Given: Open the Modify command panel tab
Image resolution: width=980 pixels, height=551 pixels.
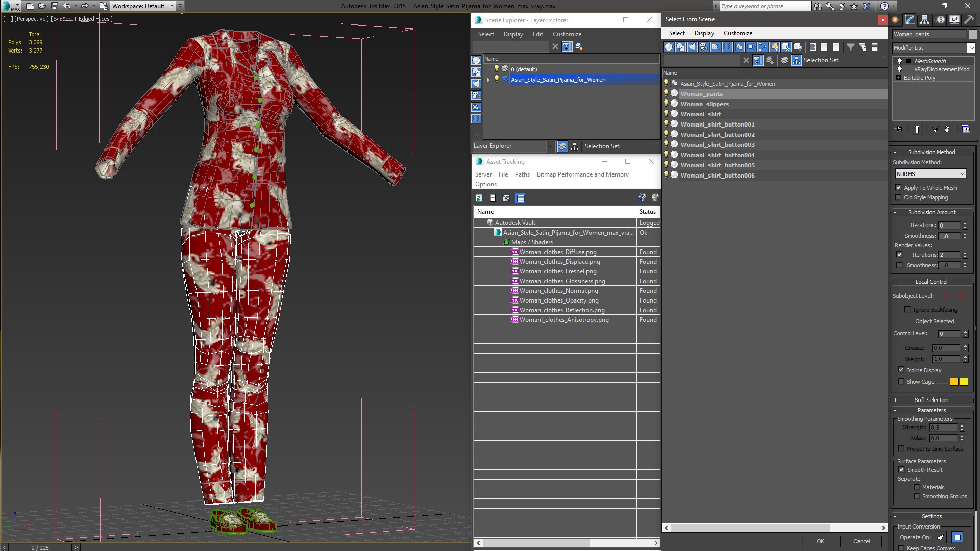Looking at the screenshot, I should click(910, 20).
